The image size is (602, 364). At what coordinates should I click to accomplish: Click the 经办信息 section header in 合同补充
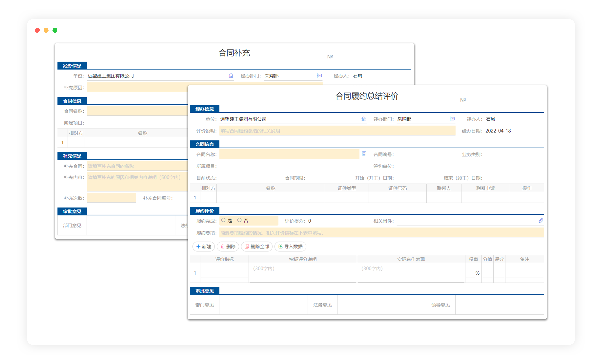[72, 65]
